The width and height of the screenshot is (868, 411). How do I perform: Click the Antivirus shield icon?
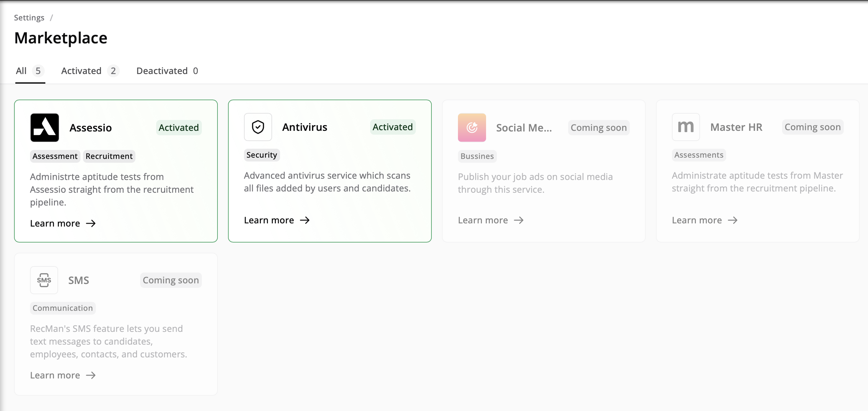(x=258, y=127)
